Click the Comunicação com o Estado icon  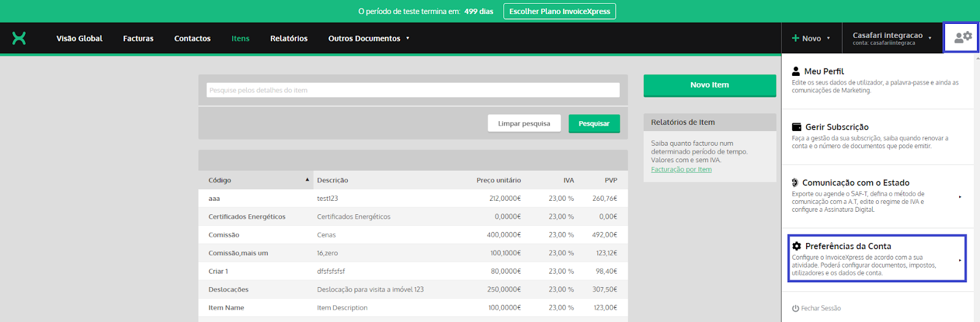(x=795, y=182)
